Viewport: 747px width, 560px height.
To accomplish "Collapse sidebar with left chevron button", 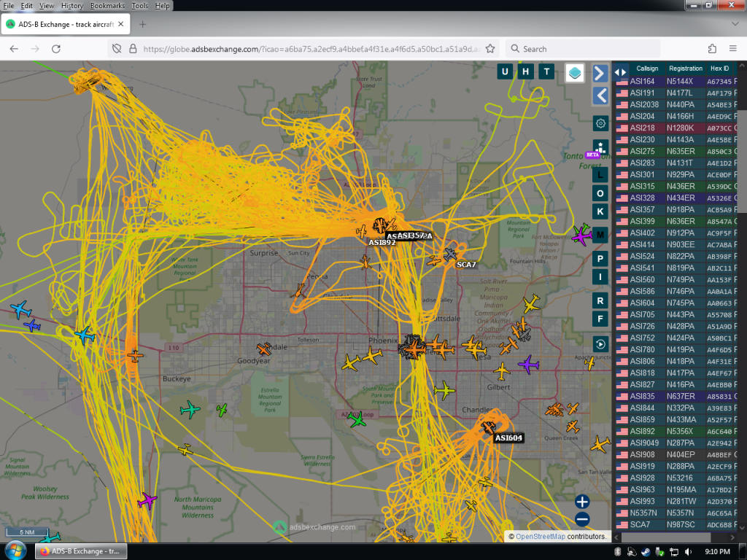I will tap(600, 96).
